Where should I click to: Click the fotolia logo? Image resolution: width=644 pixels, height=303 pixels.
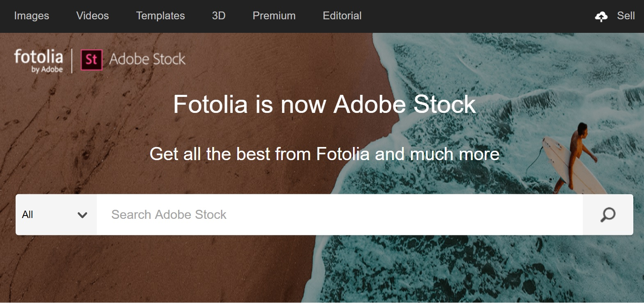(x=39, y=57)
